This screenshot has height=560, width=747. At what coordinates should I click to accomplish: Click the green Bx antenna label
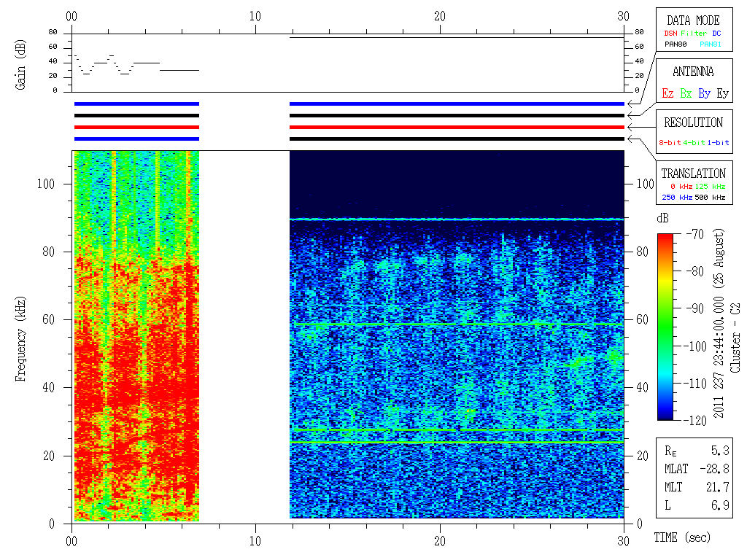click(x=686, y=93)
